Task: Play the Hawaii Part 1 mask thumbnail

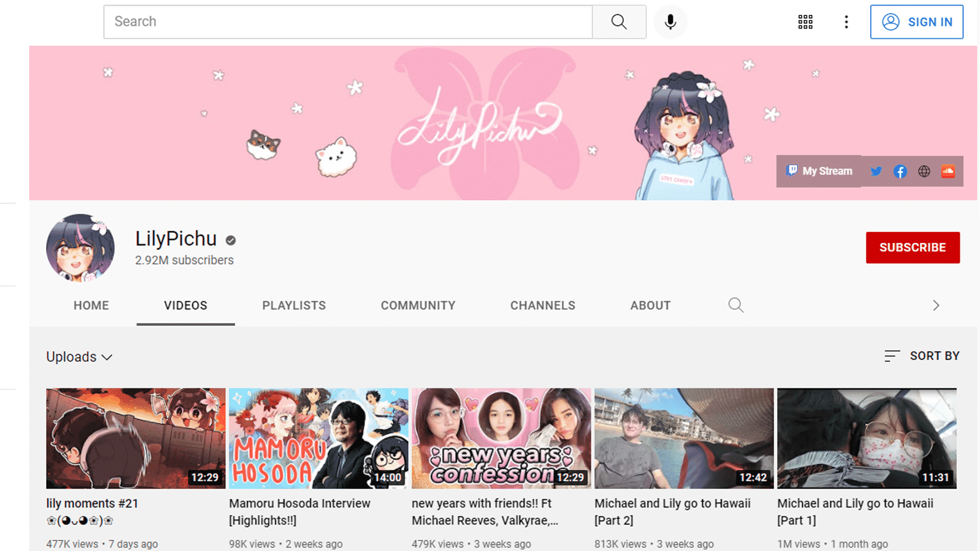Action: [x=867, y=439]
